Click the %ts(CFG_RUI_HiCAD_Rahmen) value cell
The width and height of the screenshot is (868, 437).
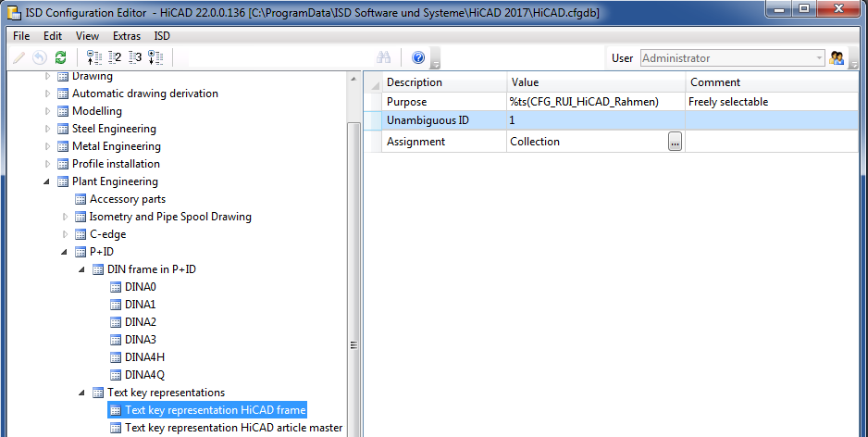coord(596,102)
